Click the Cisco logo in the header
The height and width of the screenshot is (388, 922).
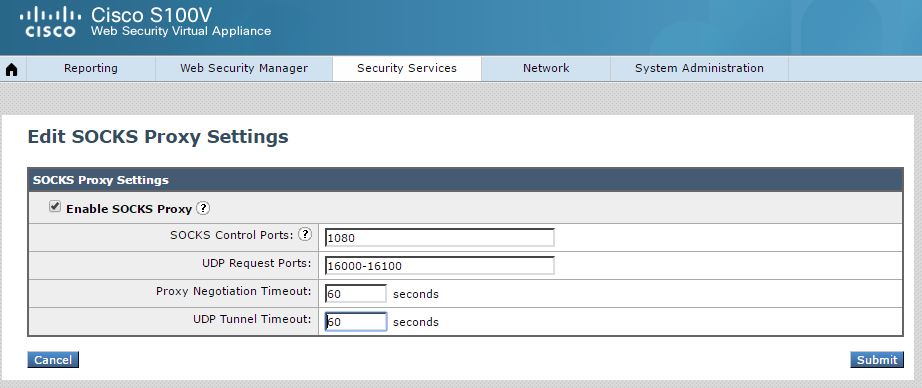coord(50,22)
